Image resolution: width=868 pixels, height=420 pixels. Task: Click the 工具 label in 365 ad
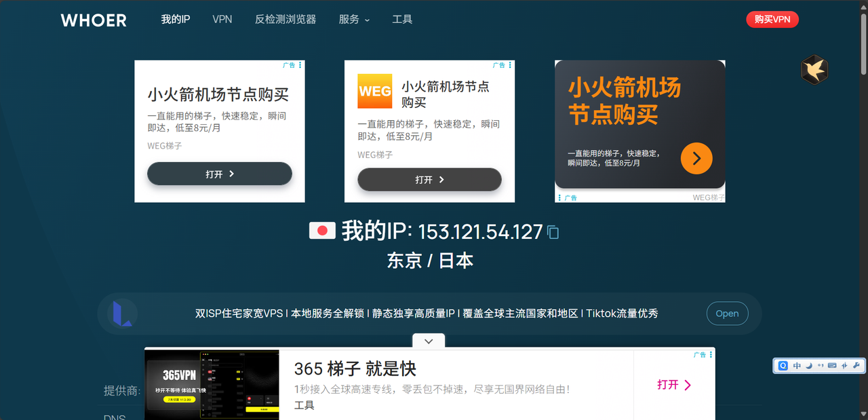click(304, 405)
